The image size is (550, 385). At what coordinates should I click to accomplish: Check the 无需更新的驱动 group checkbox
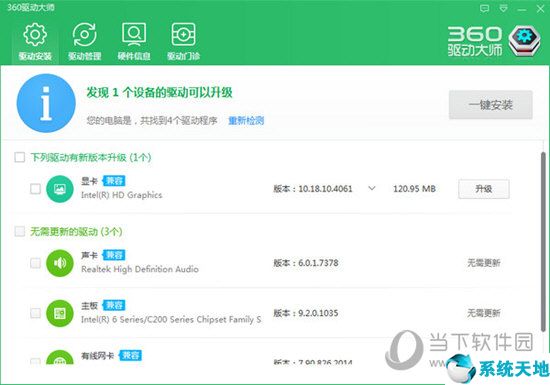pyautogui.click(x=20, y=231)
